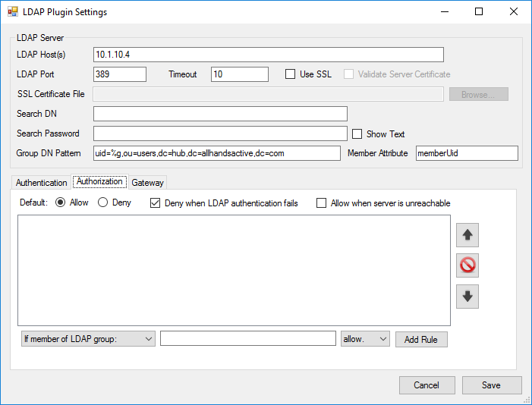Select the Allow default radio button

click(61, 203)
